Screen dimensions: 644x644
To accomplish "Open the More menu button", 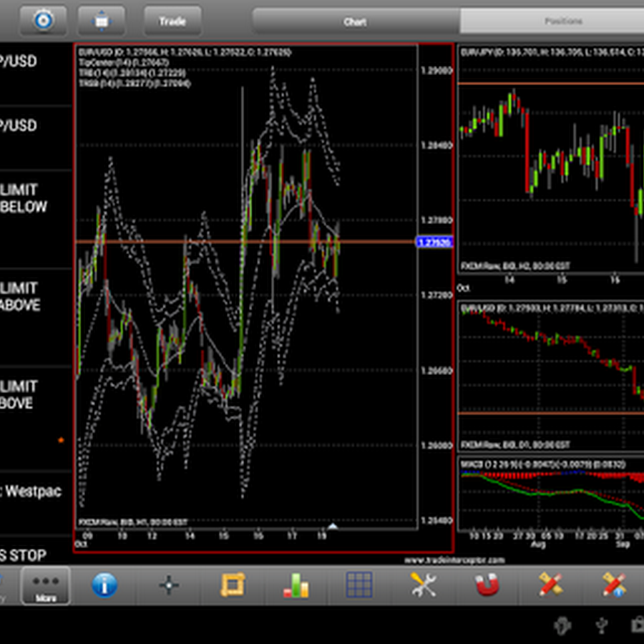I will 46,586.
